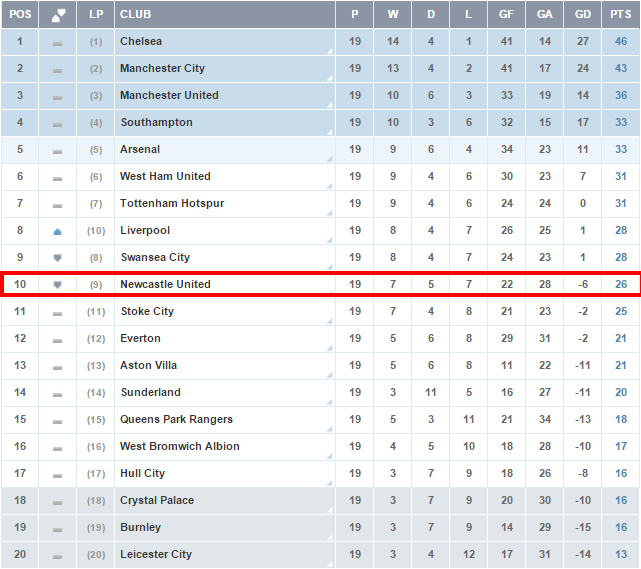Sort table by GD column header
The image size is (641, 569).
coord(583,15)
